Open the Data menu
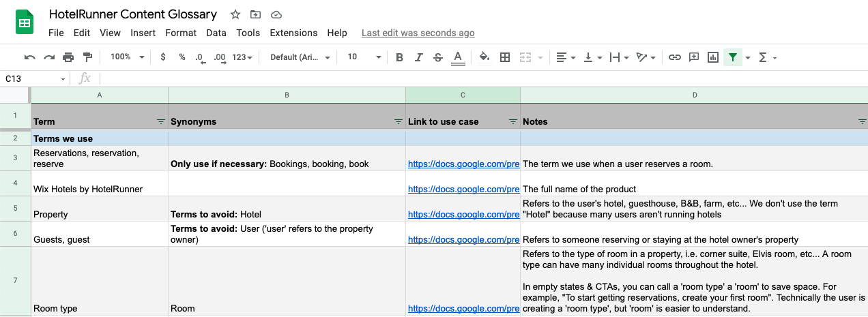868x317 pixels. (x=216, y=33)
